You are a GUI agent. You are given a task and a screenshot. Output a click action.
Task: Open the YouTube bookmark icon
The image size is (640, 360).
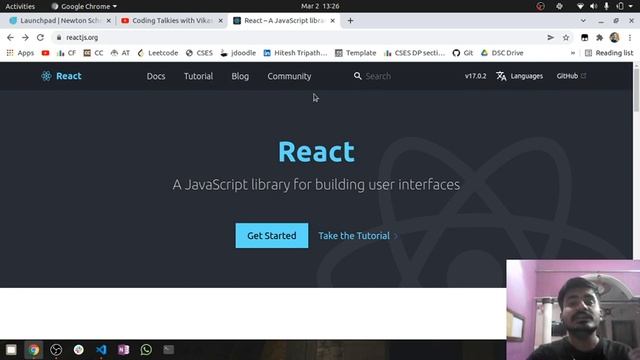click(45, 53)
